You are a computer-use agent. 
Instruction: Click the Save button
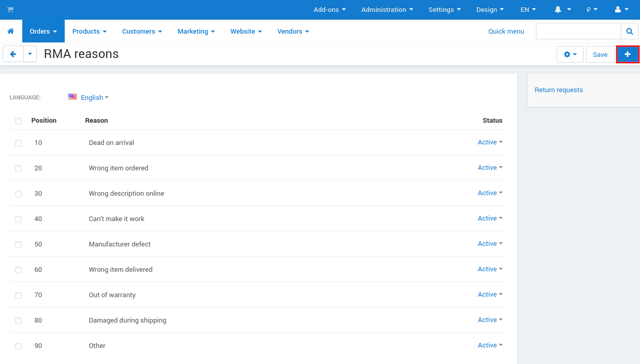click(600, 54)
